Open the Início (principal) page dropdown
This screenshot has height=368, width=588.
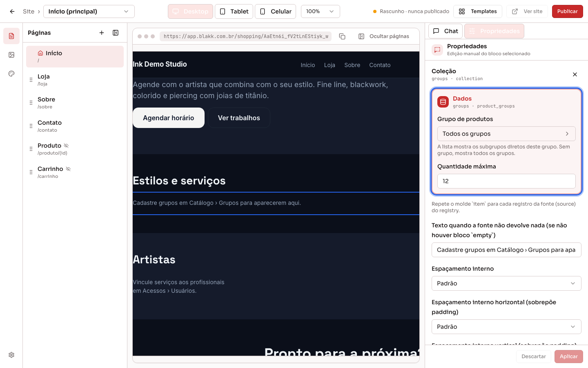pos(89,11)
